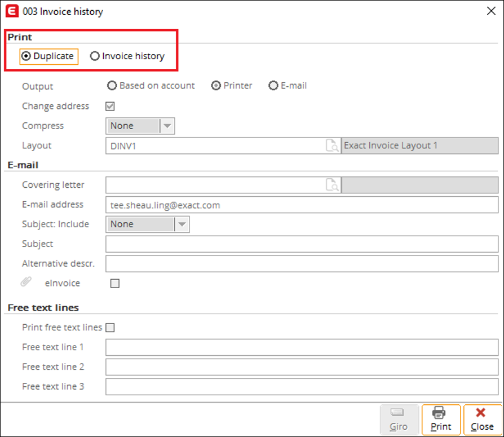Click the E-mail address field
Screen dimensions: 504x437
(x=302, y=205)
